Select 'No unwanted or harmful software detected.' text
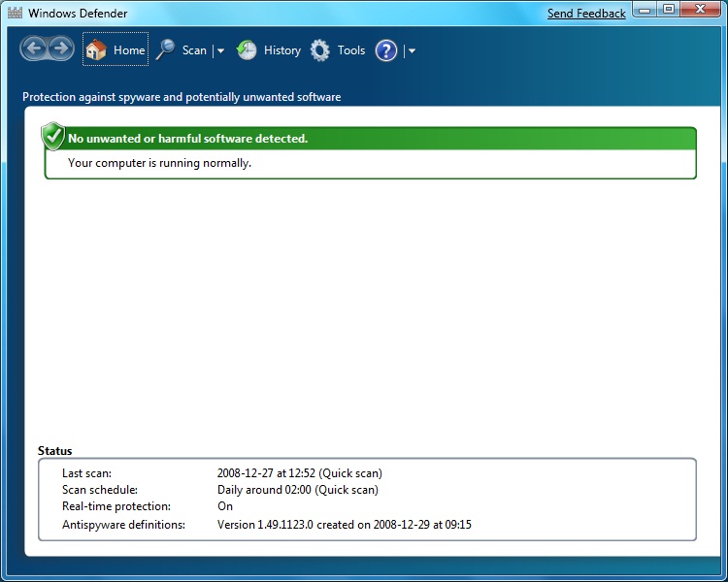The height and width of the screenshot is (582, 728). (x=188, y=139)
